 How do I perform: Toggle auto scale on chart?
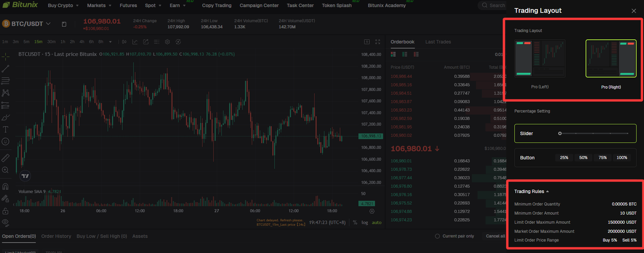(x=376, y=222)
